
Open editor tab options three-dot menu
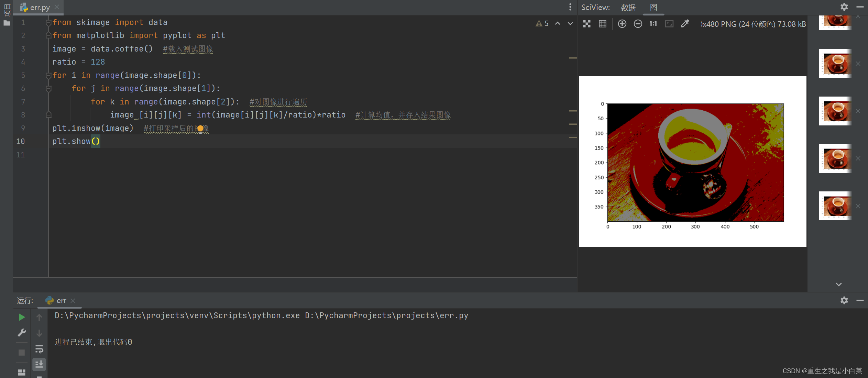click(x=570, y=7)
